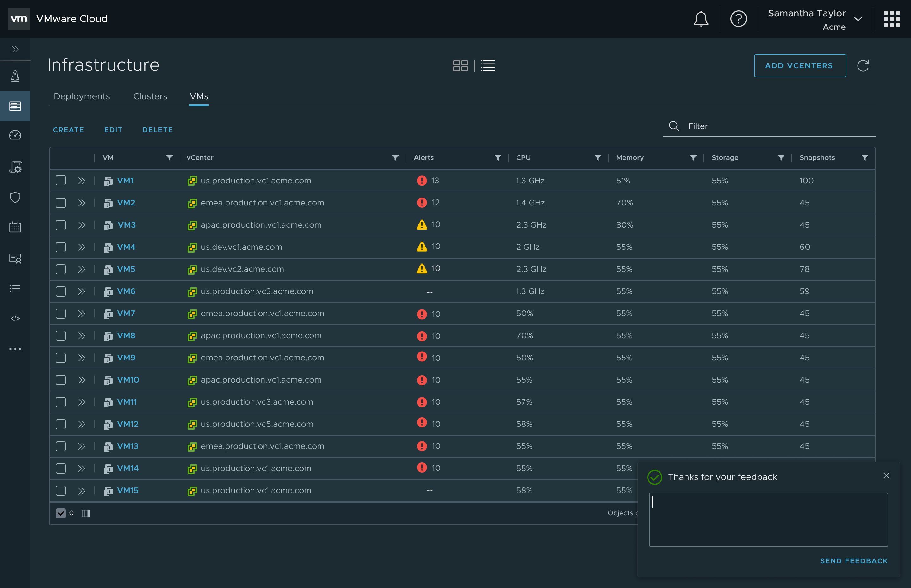Viewport: 911px width, 588px height.
Task: Filter the Alerts column
Action: click(498, 158)
